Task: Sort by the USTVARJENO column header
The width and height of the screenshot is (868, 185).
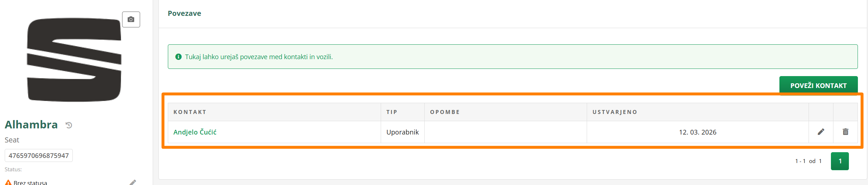Action: pyautogui.click(x=614, y=112)
